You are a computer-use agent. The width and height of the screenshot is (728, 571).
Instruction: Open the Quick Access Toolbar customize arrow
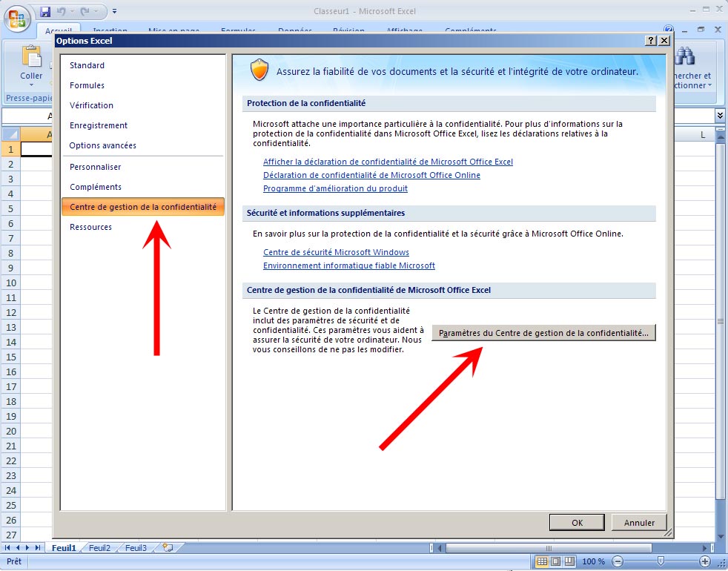click(115, 11)
